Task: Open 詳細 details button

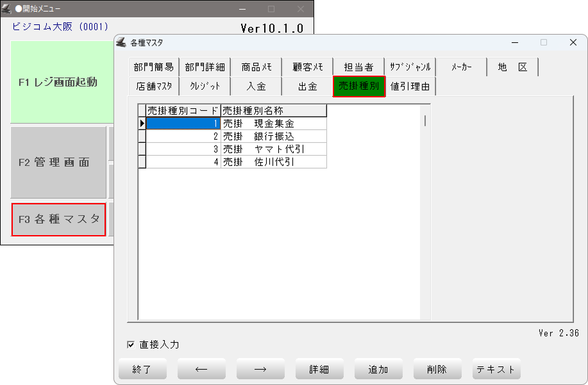Action: tap(319, 369)
